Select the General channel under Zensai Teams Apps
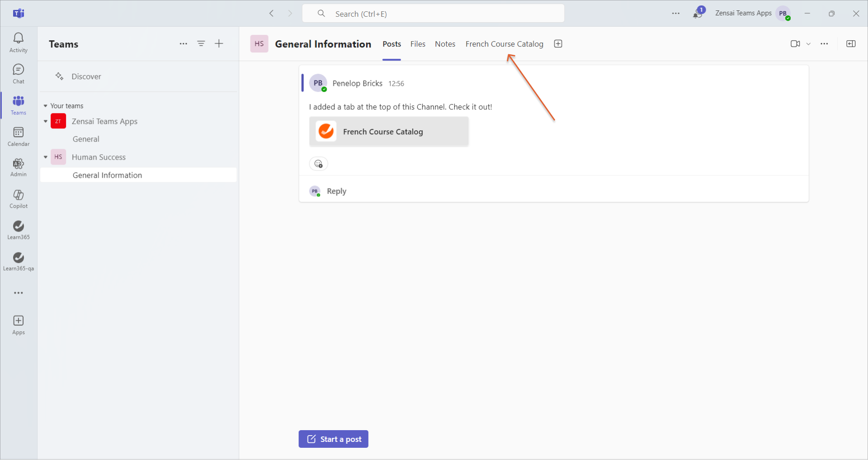 point(86,139)
